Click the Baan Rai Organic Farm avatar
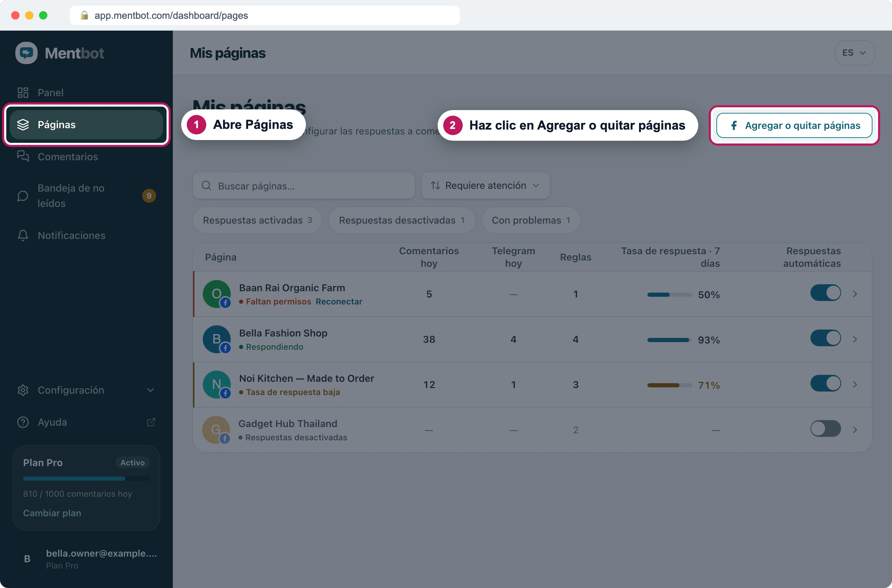This screenshot has height=588, width=892. [x=216, y=294]
